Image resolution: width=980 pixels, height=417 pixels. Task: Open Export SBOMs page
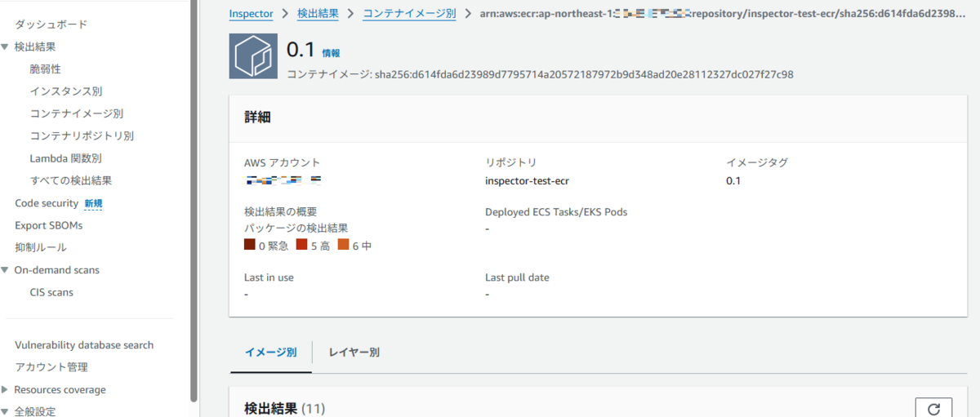point(48,225)
